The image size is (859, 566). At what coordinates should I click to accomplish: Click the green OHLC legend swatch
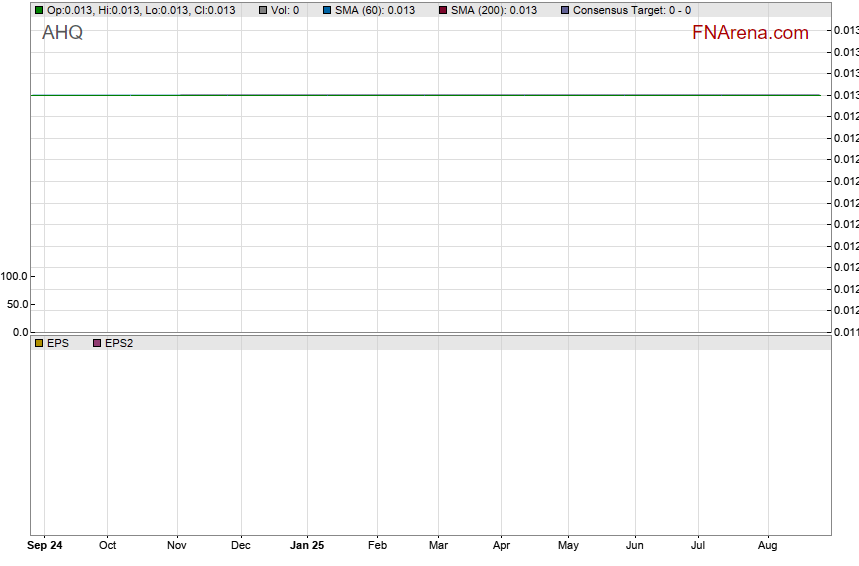pyautogui.click(x=39, y=10)
